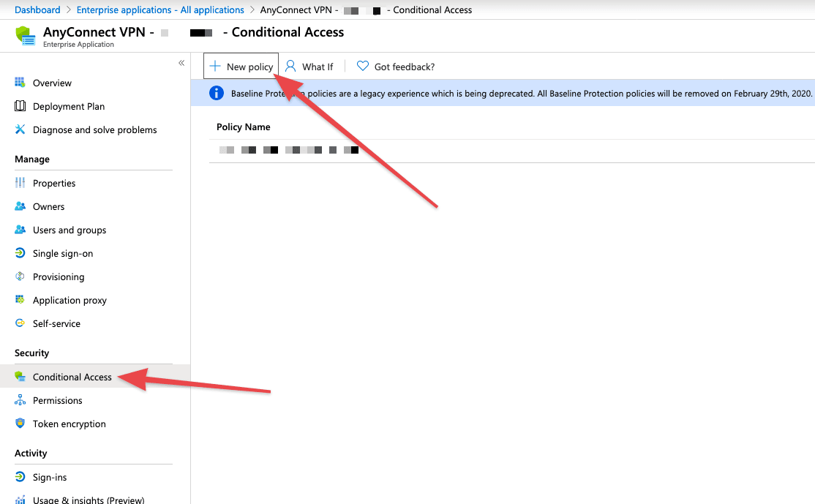Open Usage & insights (Preview)

tap(89, 500)
